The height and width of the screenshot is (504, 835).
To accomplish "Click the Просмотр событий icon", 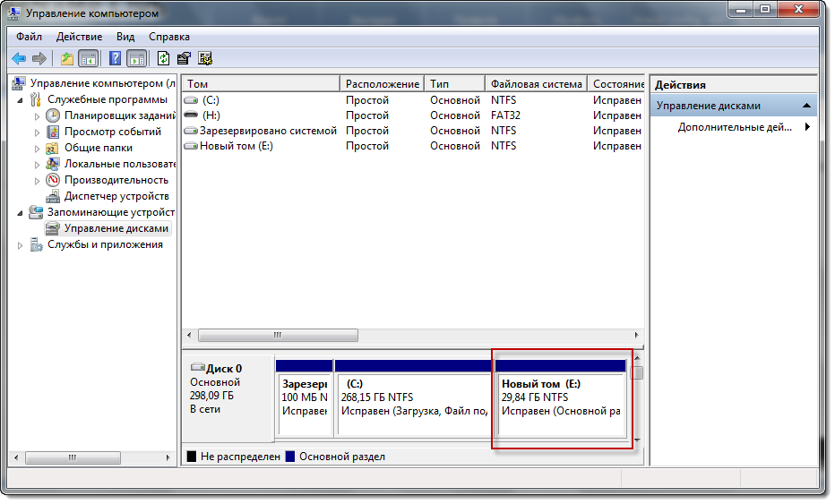I will coord(53,132).
